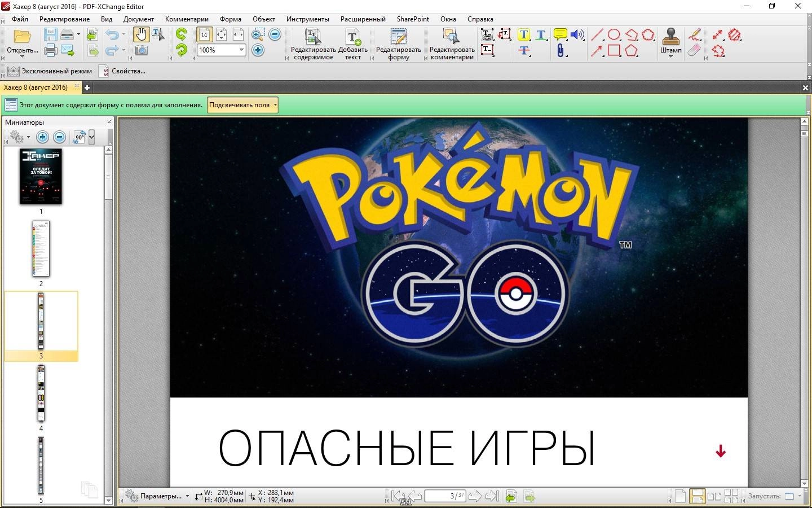Select the Rectangle drawing tool
This screenshot has height=508, width=812.
614,51
